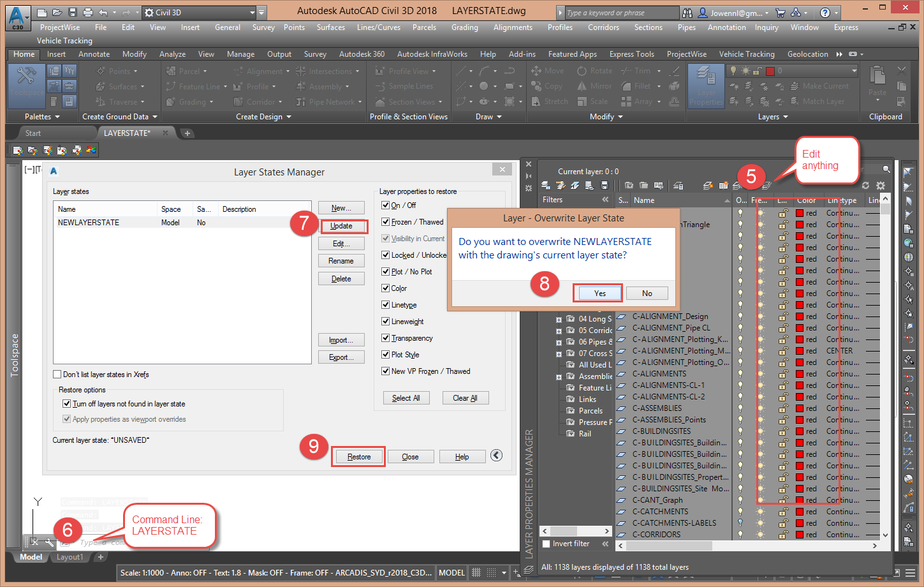Screen dimensions: 924x587
Task: Enable the Invert filter checkbox
Action: (x=546, y=544)
